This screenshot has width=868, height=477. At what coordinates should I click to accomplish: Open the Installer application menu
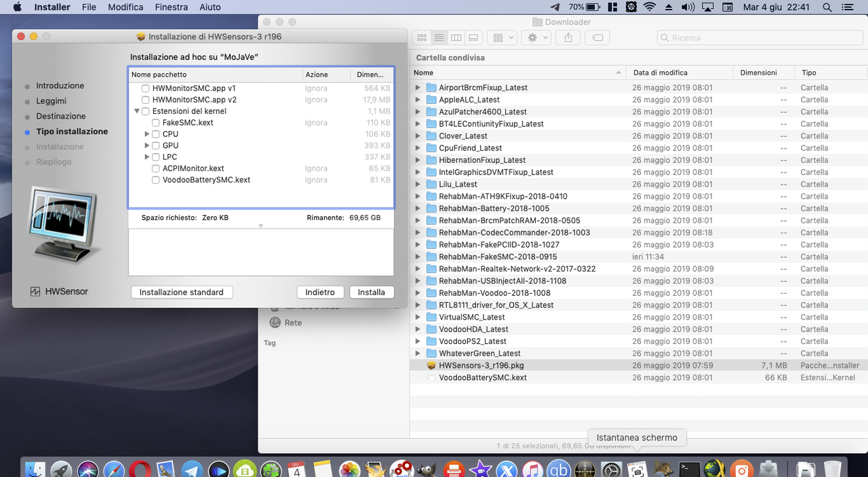tap(52, 7)
